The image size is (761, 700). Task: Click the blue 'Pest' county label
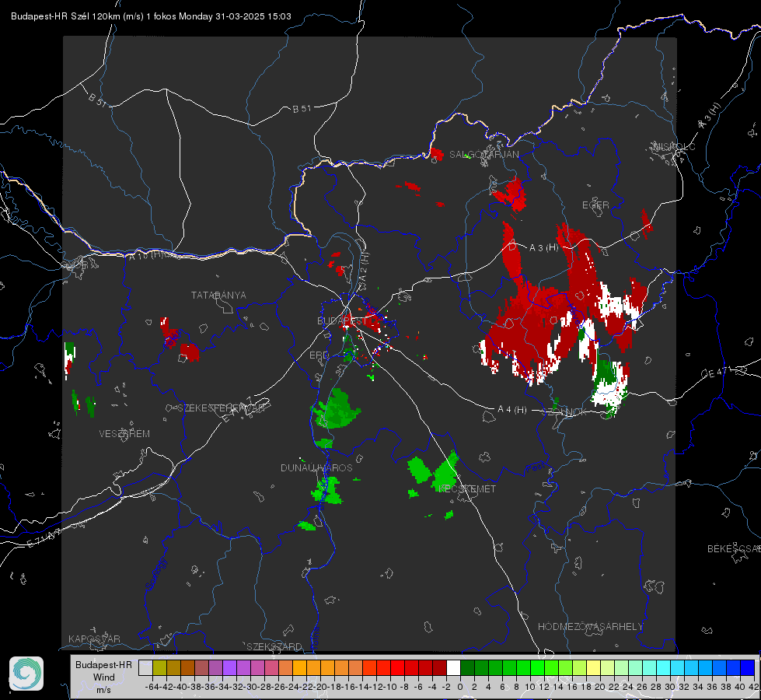tap(536, 467)
